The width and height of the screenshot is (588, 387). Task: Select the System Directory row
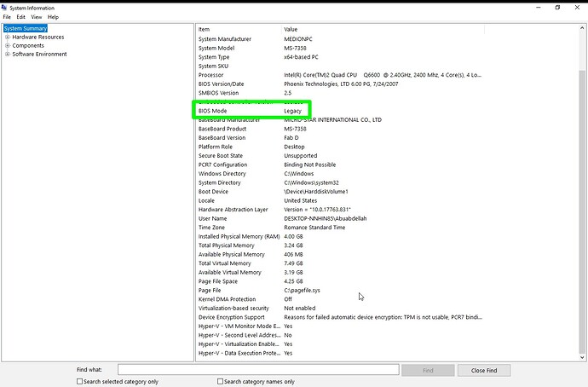pyautogui.click(x=341, y=182)
